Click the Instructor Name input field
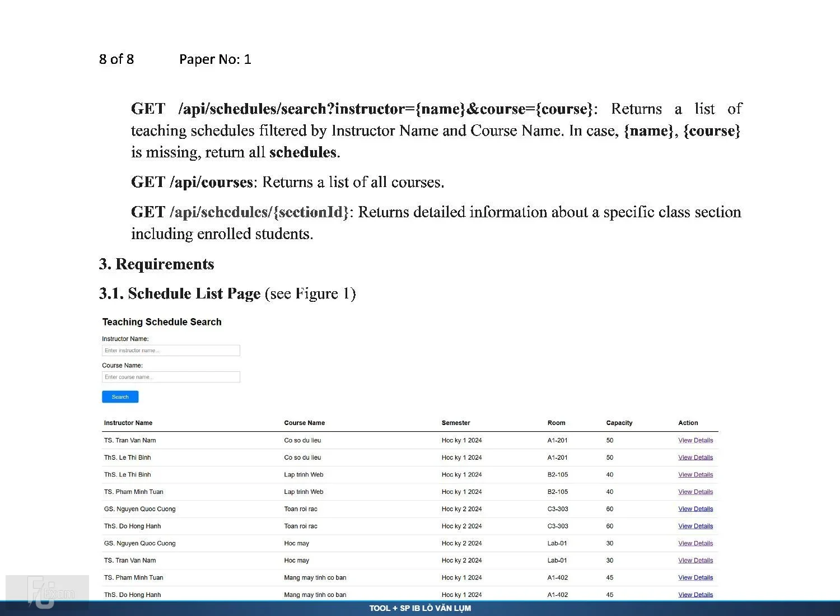The height and width of the screenshot is (616, 840). 171,351
